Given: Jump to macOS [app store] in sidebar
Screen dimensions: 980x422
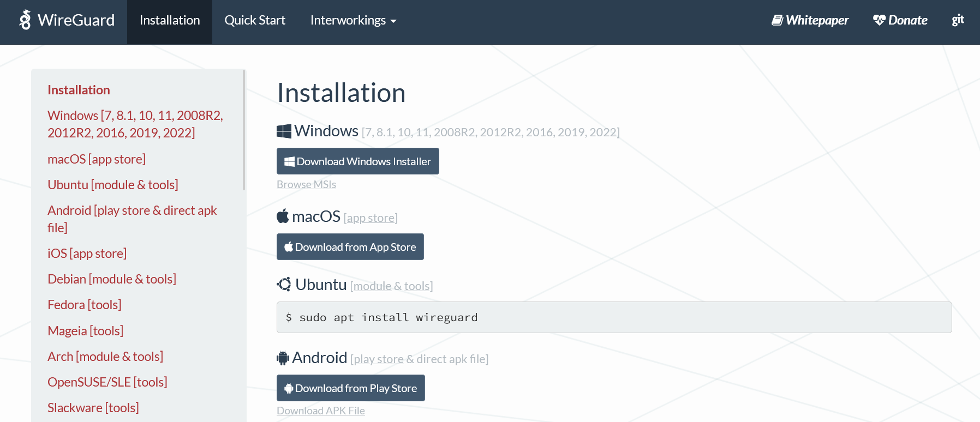Looking at the screenshot, I should coord(97,159).
